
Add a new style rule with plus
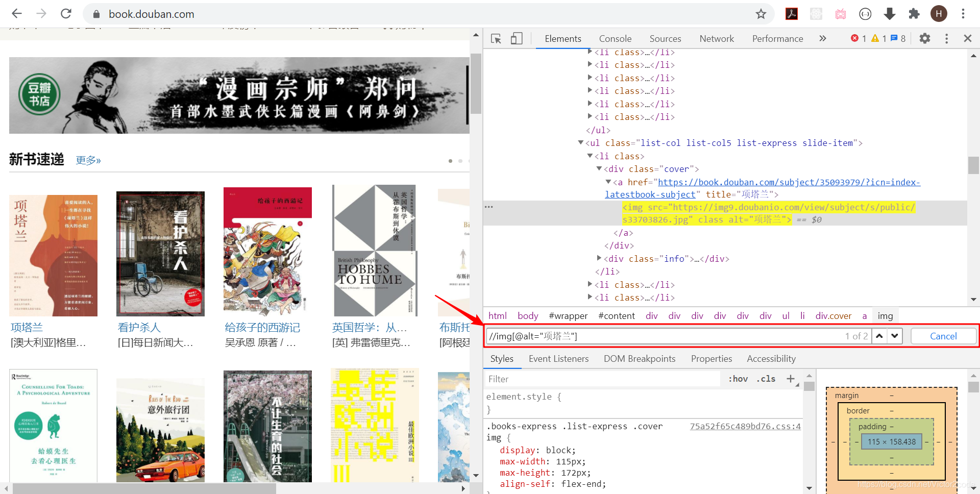coord(791,379)
